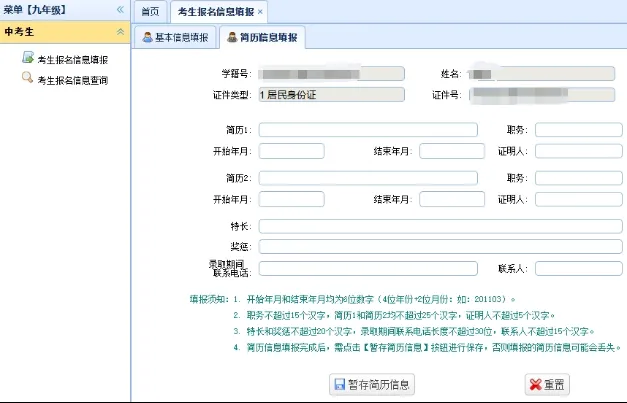
Task: Collapse the sidebar with the double-arrow icon
Action: 120,10
